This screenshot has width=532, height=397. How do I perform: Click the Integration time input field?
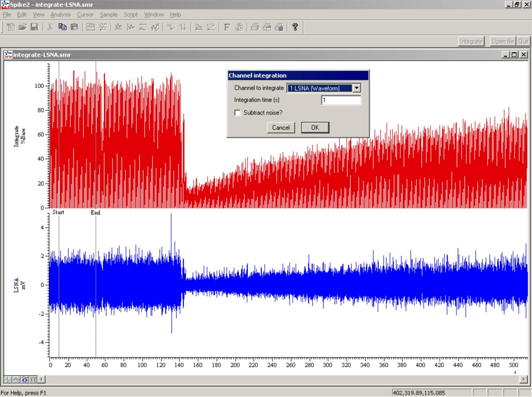coord(341,100)
